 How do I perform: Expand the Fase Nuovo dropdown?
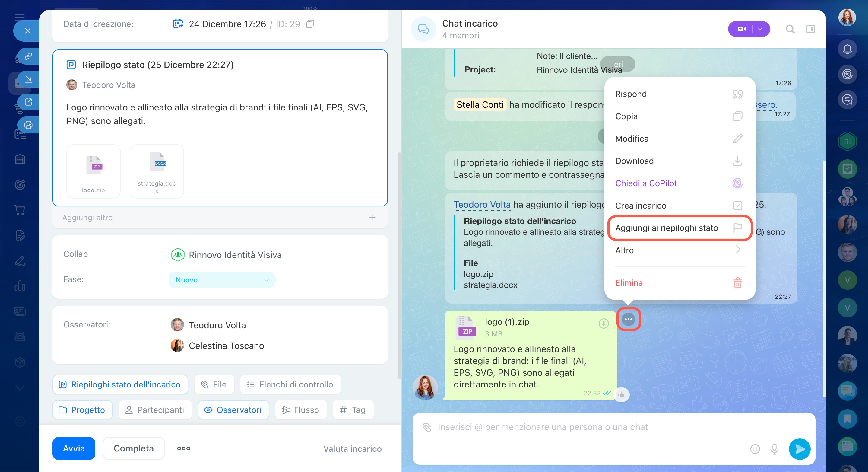(266, 280)
